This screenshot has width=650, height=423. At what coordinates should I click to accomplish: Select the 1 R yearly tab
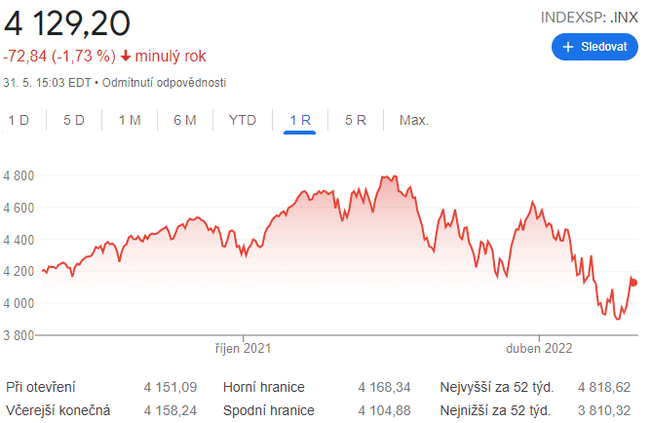(x=300, y=120)
